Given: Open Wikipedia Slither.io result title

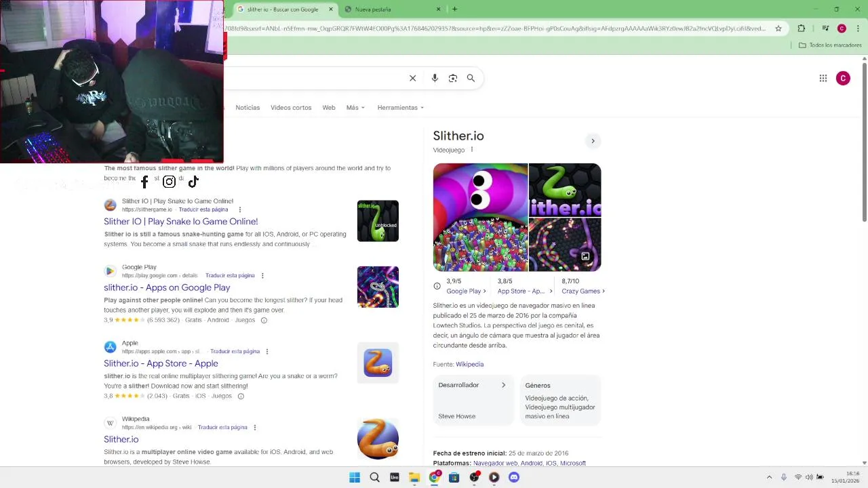Looking at the screenshot, I should [x=121, y=439].
